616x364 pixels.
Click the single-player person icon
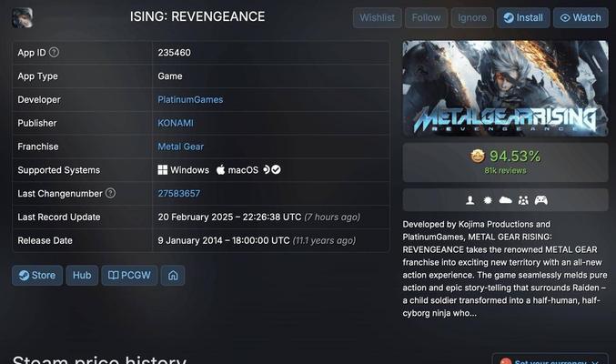pos(470,200)
